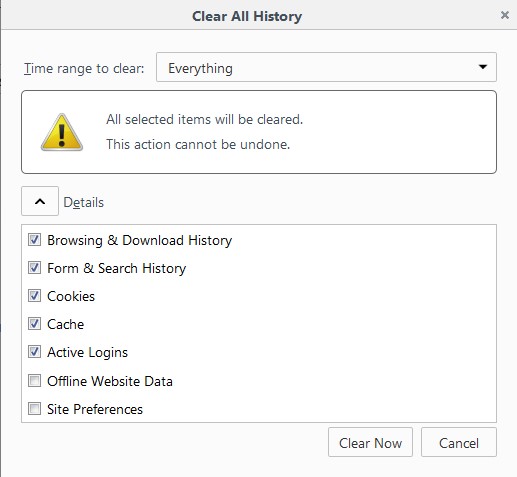The image size is (517, 477).
Task: Disable the Active Logins checkbox
Action: (x=34, y=352)
